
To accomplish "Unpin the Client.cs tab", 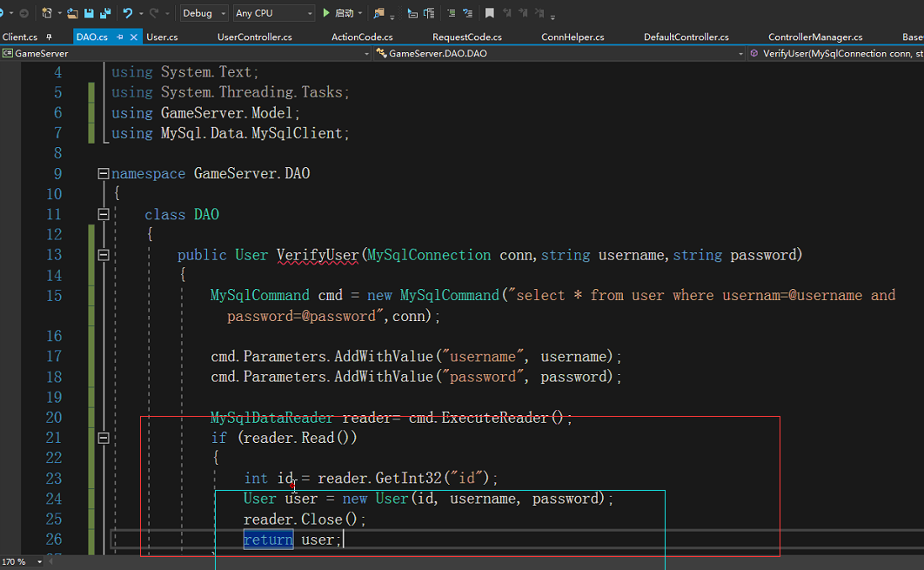I will pyautogui.click(x=49, y=37).
